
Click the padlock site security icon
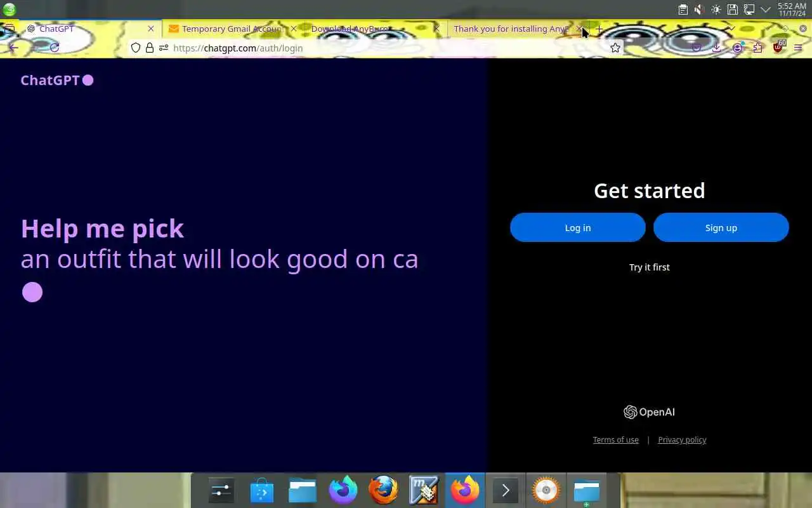tap(150, 48)
